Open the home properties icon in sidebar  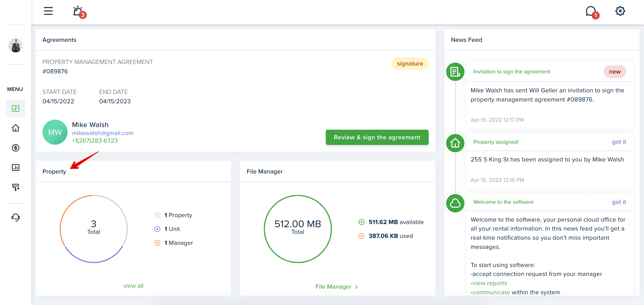[x=15, y=128]
